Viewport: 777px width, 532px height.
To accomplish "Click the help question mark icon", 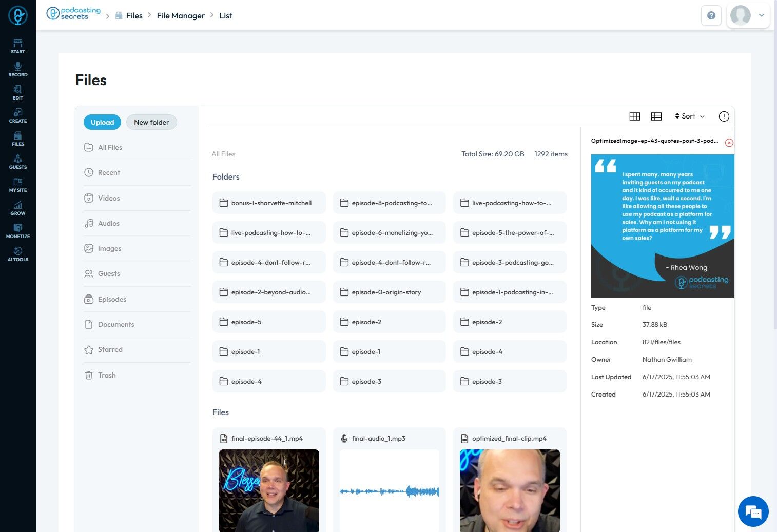I will [711, 15].
